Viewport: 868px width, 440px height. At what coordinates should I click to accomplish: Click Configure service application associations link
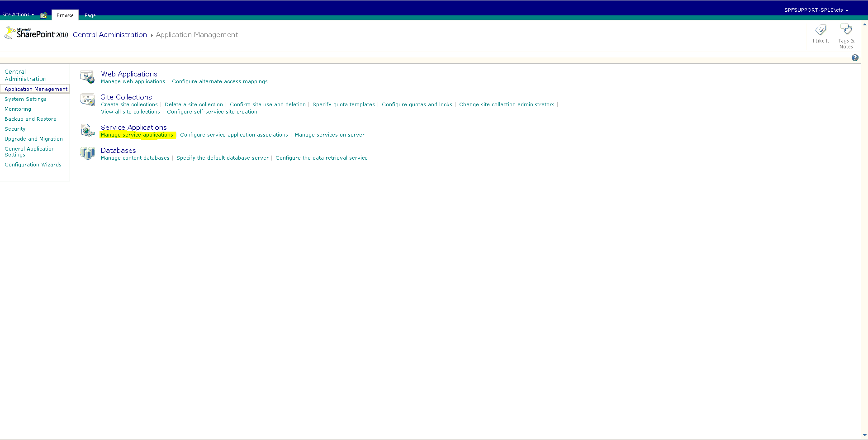(x=234, y=135)
